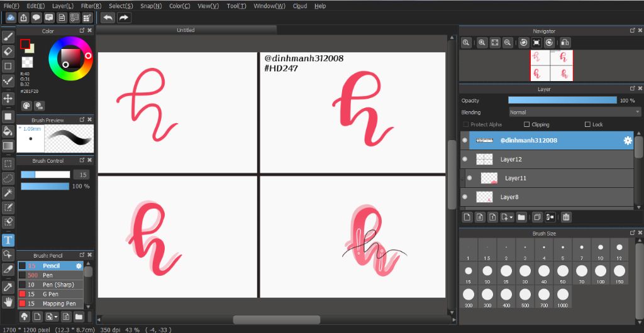Toggle the Lock checkbox
644x333 pixels.
[587, 124]
